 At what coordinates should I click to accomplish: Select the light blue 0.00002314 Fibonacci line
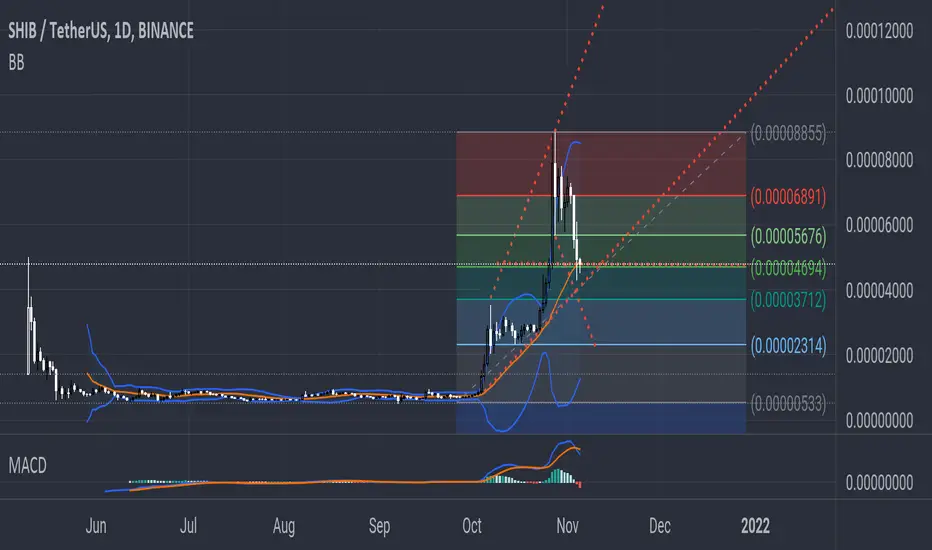coord(601,344)
